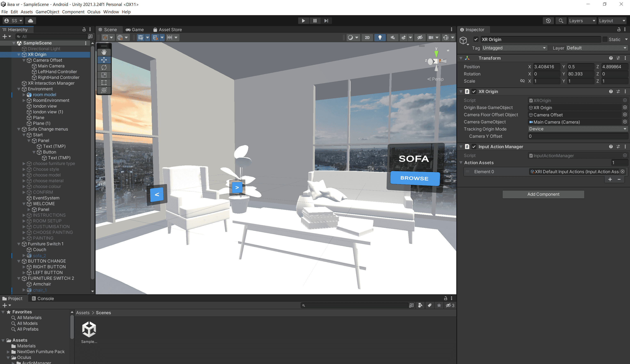Image resolution: width=630 pixels, height=364 pixels.
Task: Select the Rotate tool in scene toolbar
Action: click(x=104, y=67)
